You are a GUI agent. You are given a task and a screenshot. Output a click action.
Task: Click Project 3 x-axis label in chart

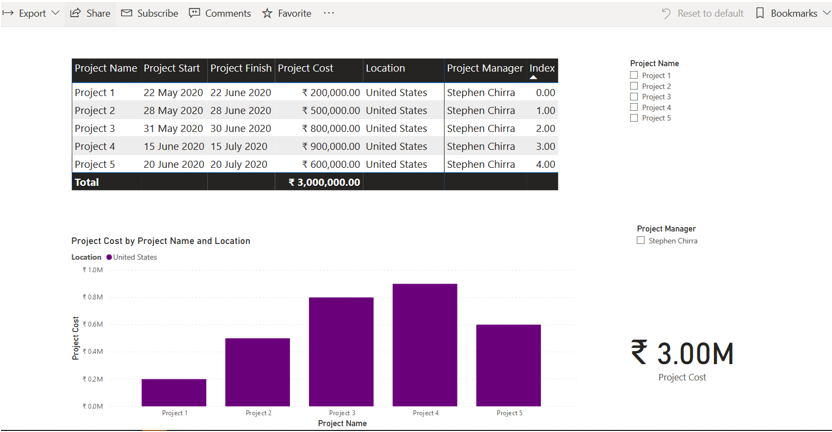pyautogui.click(x=342, y=413)
